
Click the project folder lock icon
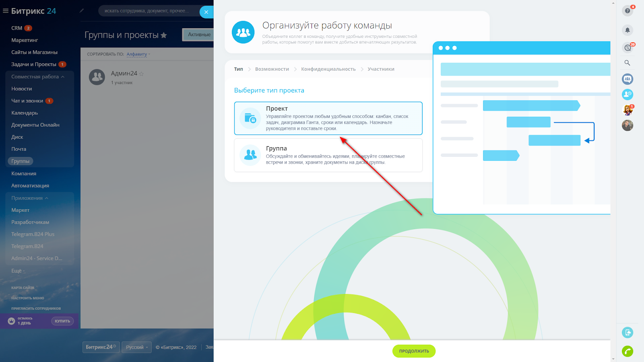coord(250,118)
